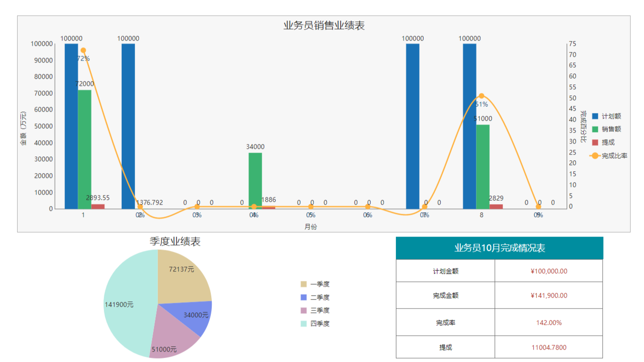Click the 72% point on the line
The image size is (644, 362).
(83, 50)
